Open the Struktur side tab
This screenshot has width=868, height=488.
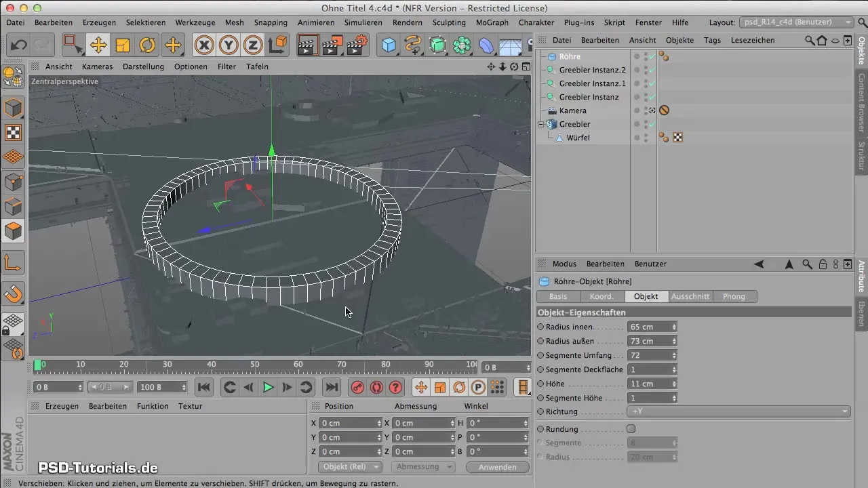click(861, 157)
